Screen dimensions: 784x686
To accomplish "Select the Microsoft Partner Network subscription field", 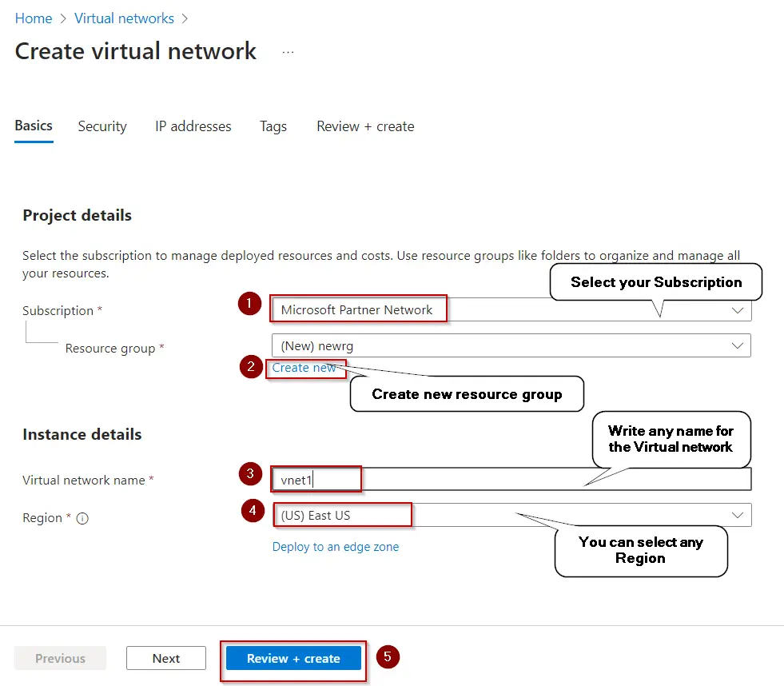I will click(x=358, y=309).
